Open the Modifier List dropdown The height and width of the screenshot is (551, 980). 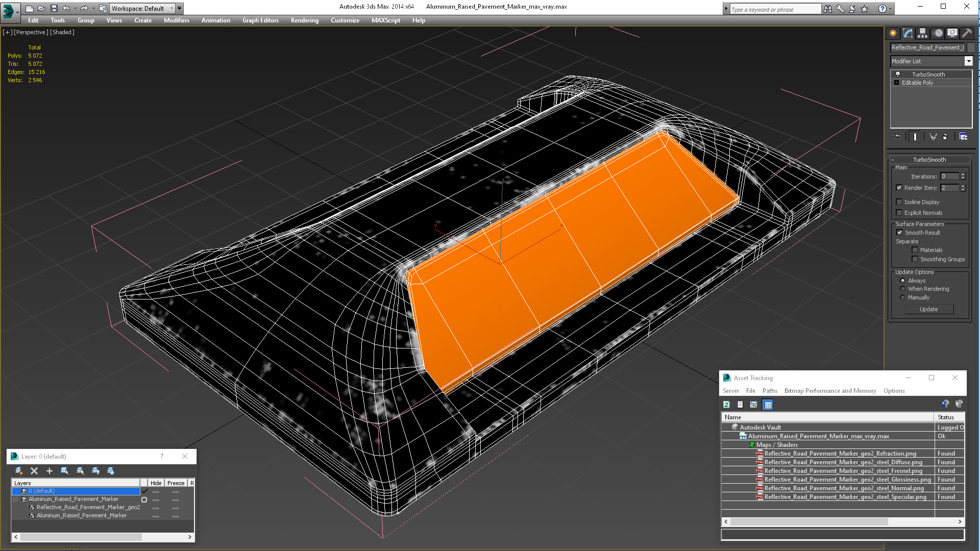pyautogui.click(x=932, y=61)
